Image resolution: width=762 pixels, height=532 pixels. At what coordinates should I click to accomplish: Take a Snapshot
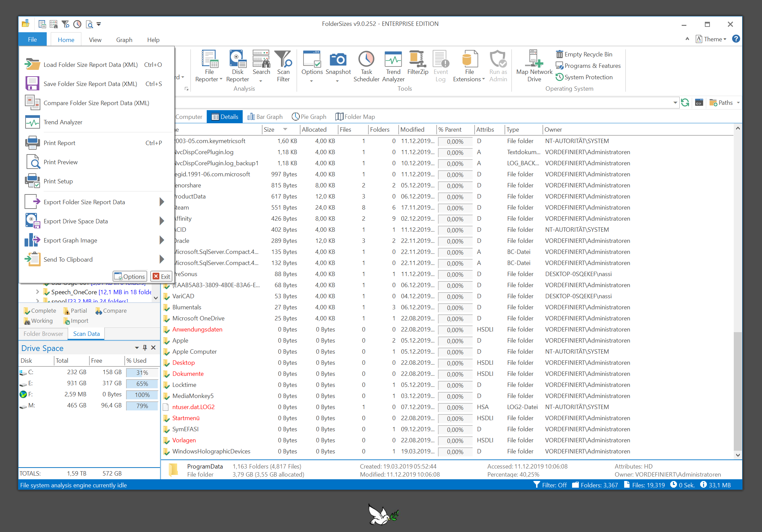(338, 66)
